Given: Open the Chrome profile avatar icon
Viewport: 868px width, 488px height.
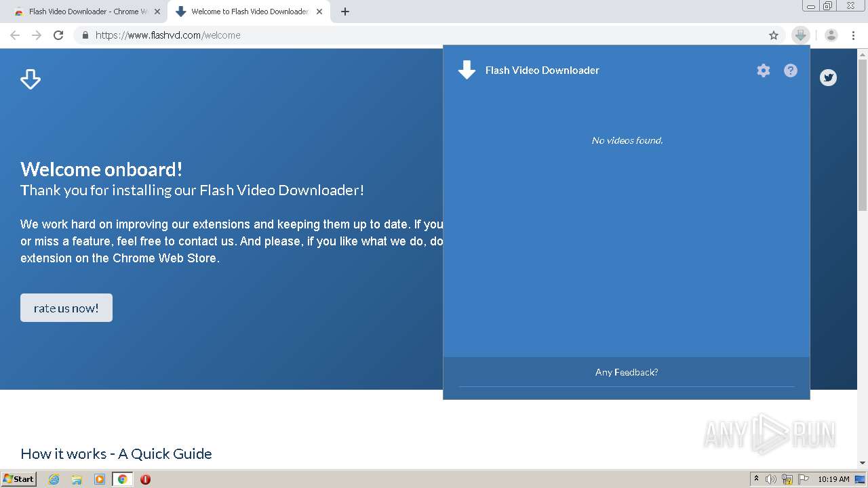Looking at the screenshot, I should 831,35.
